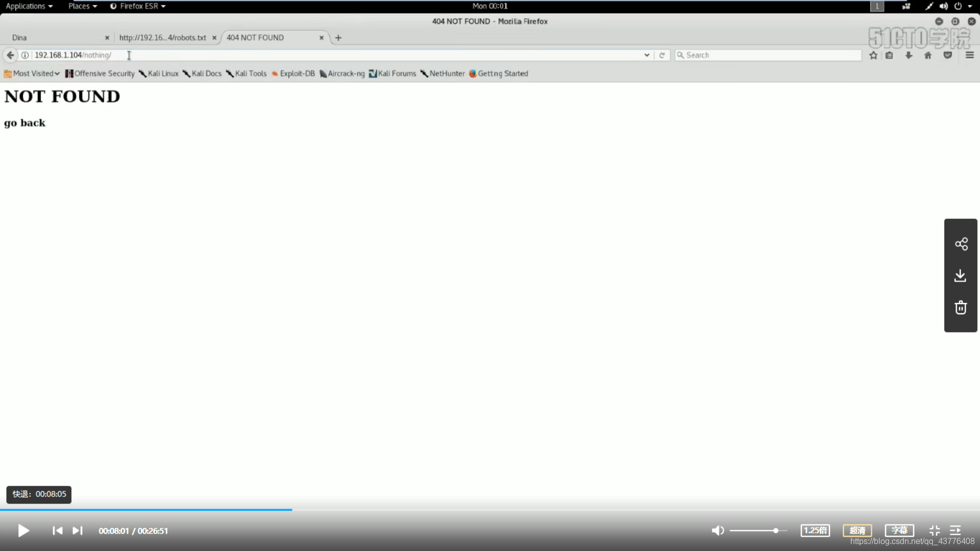980x551 pixels.
Task: Close the 404 NOT FOUND tab
Action: click(322, 38)
